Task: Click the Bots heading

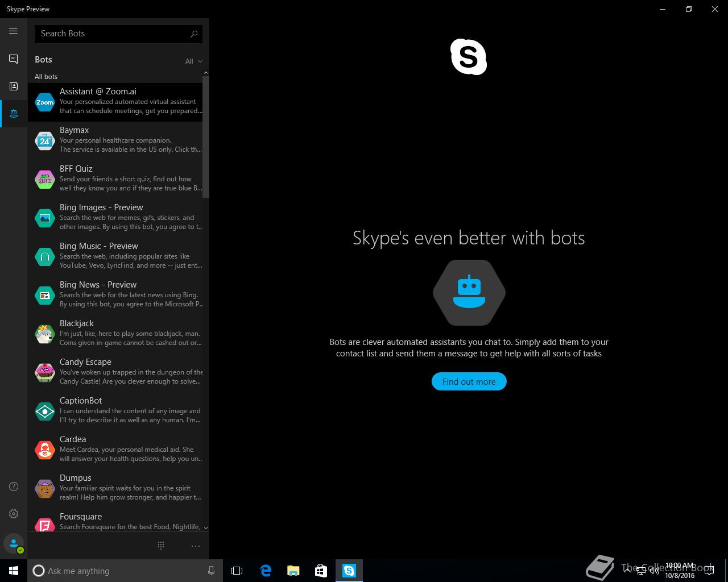Action: (x=43, y=60)
